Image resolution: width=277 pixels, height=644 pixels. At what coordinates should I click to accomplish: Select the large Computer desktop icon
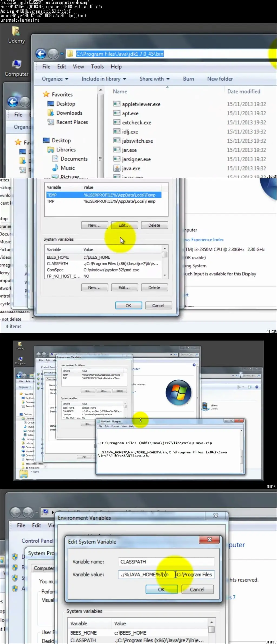(x=17, y=65)
